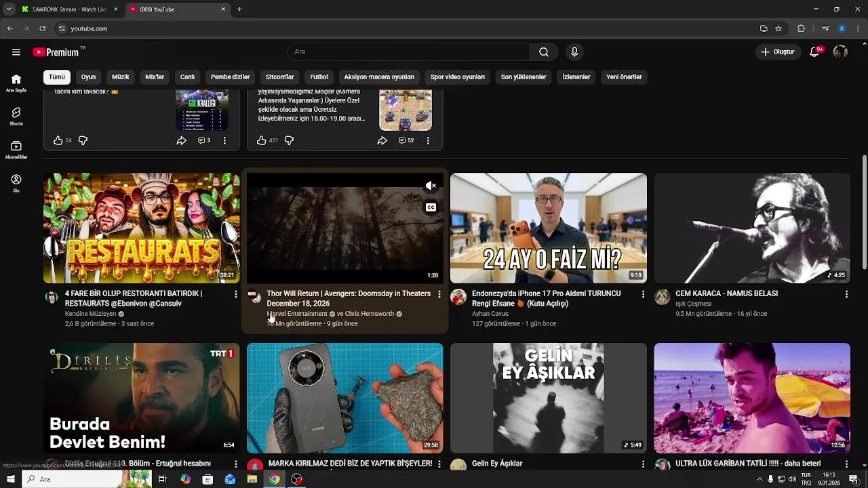Open the menu for the Thor Will Return video
868x488 pixels.
tap(439, 294)
